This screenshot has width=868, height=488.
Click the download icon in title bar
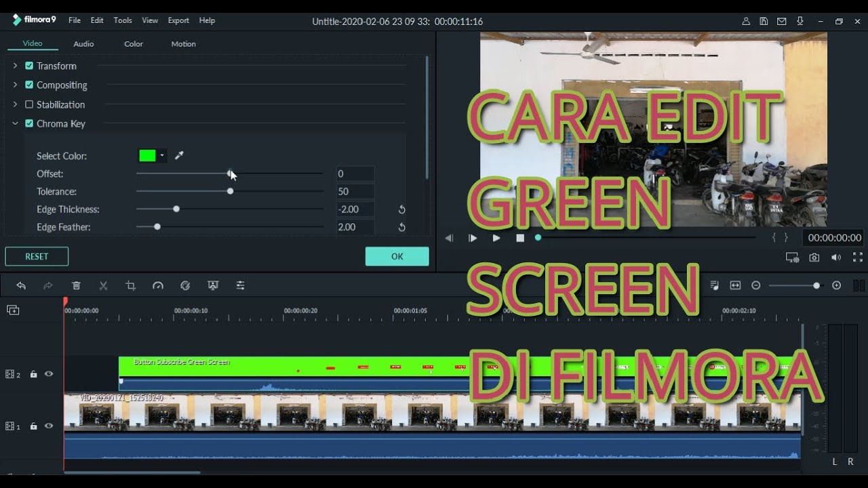pos(800,22)
